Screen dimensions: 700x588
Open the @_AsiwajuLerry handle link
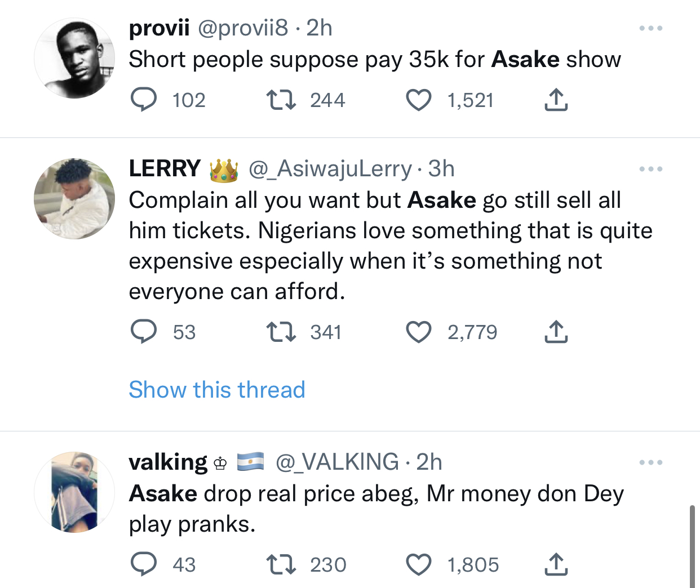click(x=330, y=169)
